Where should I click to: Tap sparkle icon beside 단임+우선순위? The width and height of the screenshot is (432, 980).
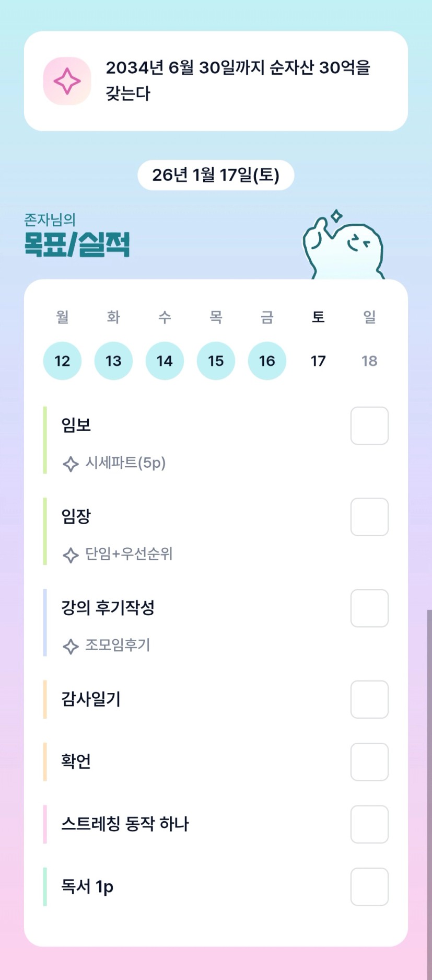71,555
